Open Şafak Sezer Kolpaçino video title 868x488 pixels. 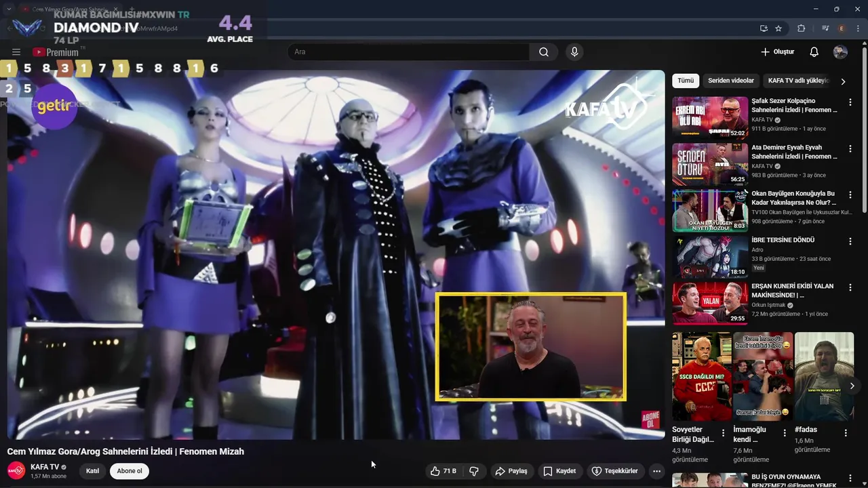(x=794, y=105)
